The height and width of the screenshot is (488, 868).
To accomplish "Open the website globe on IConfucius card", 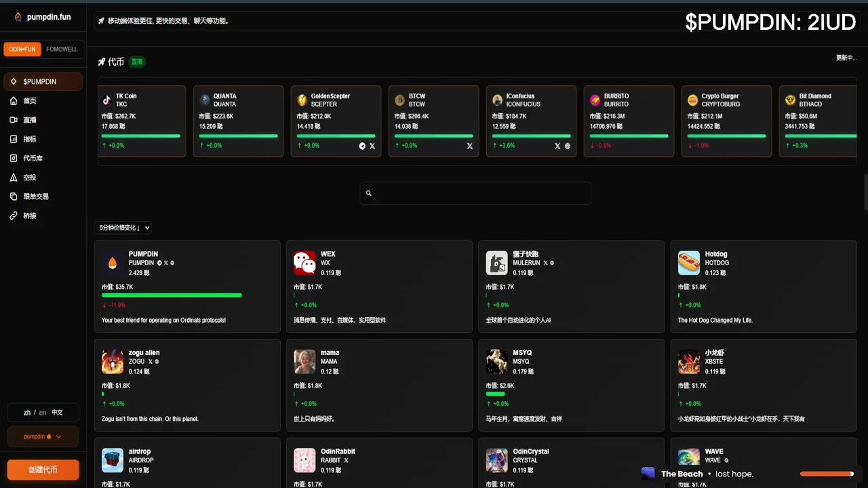I will click(568, 146).
